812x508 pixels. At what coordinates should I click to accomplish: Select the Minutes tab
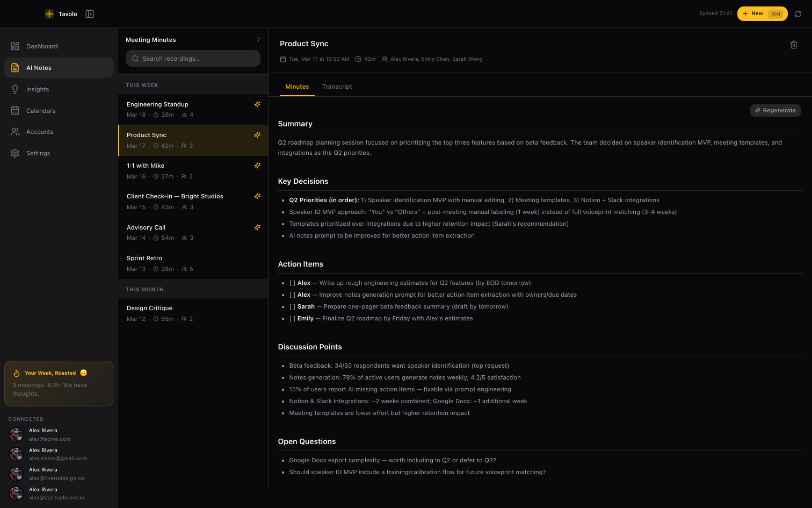(x=297, y=87)
